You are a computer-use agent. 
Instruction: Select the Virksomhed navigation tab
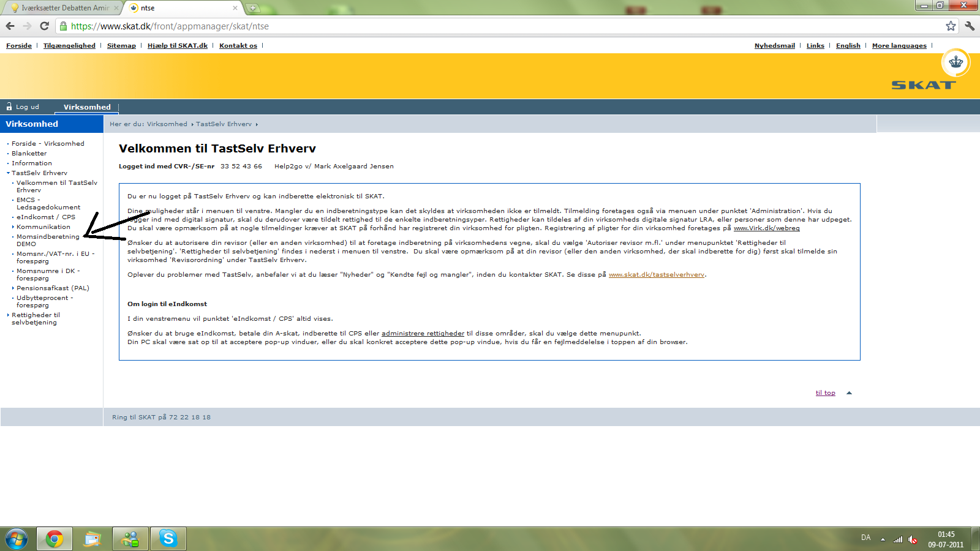click(87, 107)
